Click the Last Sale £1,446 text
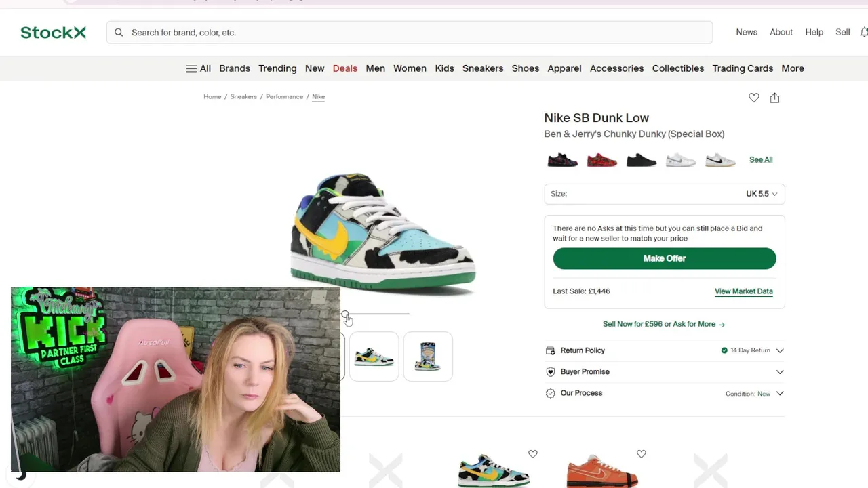868x488 pixels. tap(581, 291)
